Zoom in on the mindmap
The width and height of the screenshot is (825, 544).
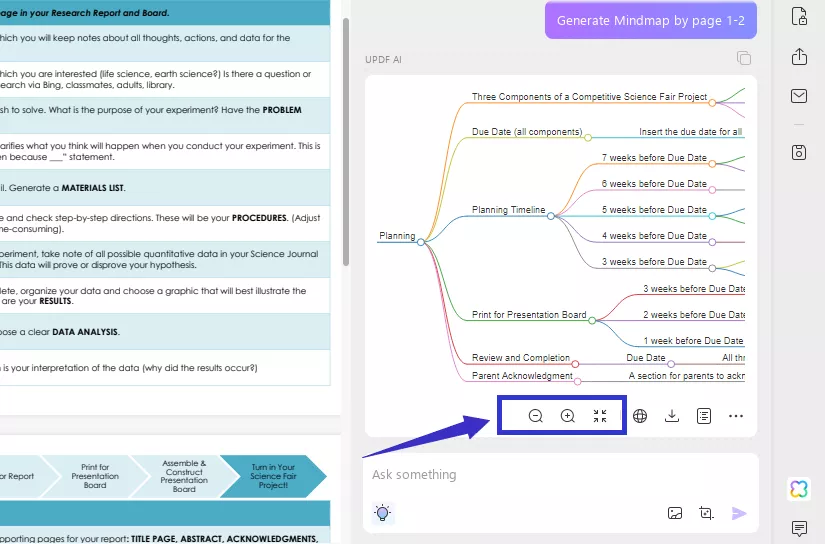coord(567,416)
